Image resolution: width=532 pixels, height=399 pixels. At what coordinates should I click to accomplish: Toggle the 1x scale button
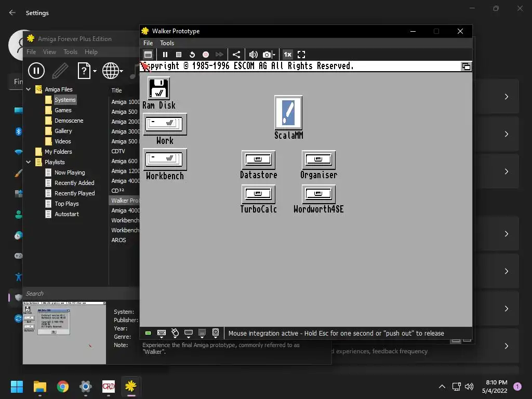click(x=287, y=55)
